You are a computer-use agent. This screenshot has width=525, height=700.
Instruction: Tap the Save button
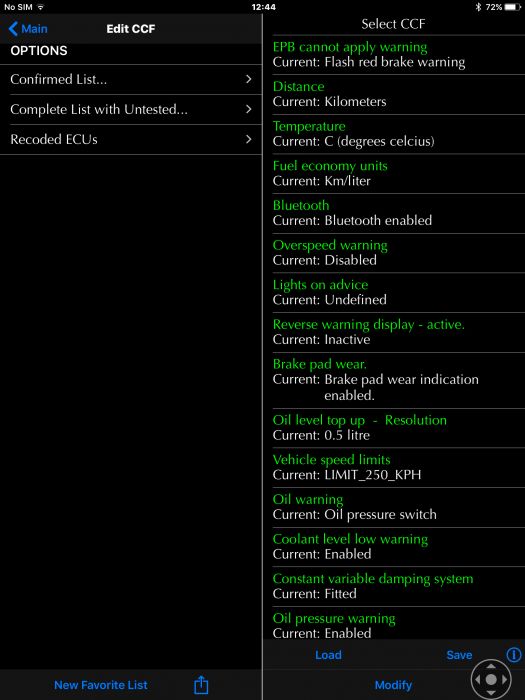click(459, 655)
